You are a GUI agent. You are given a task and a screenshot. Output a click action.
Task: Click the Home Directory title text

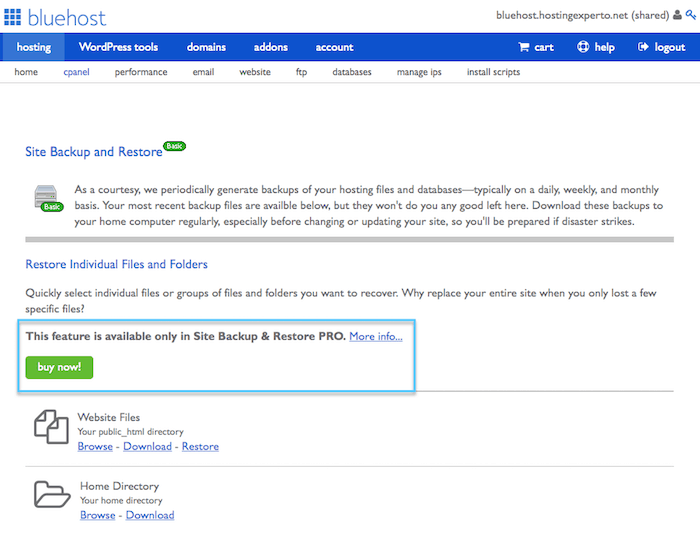pos(120,486)
